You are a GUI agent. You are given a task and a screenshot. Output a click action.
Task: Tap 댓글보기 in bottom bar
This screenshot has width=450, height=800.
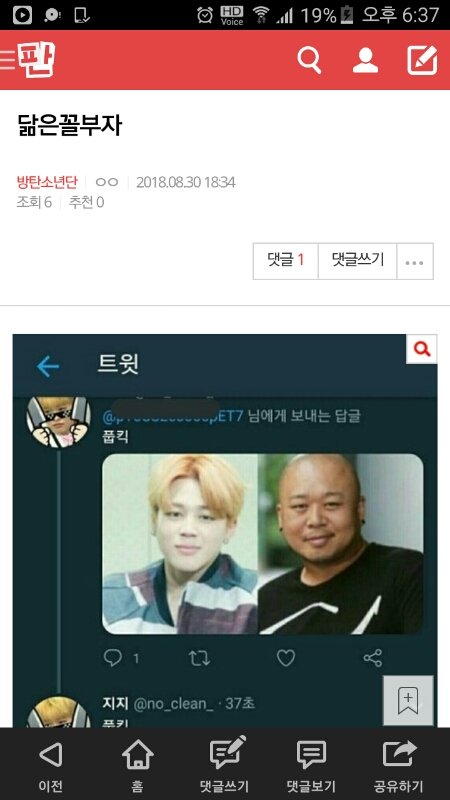click(311, 764)
